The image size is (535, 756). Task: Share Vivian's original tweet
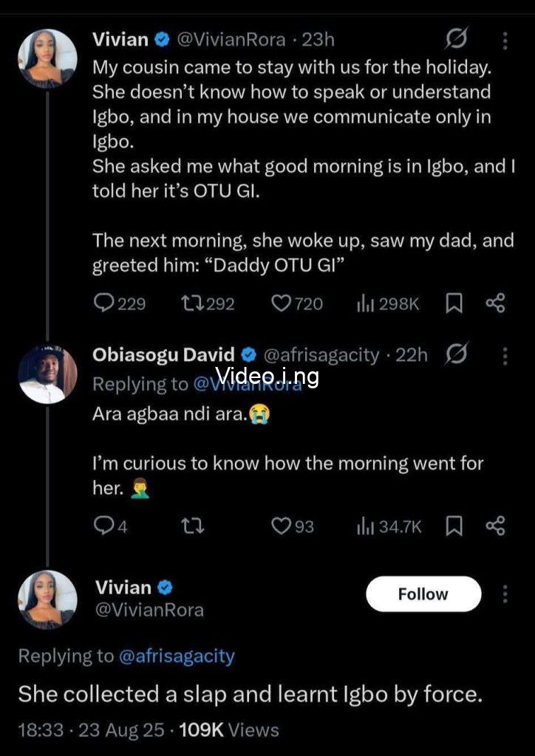point(495,303)
